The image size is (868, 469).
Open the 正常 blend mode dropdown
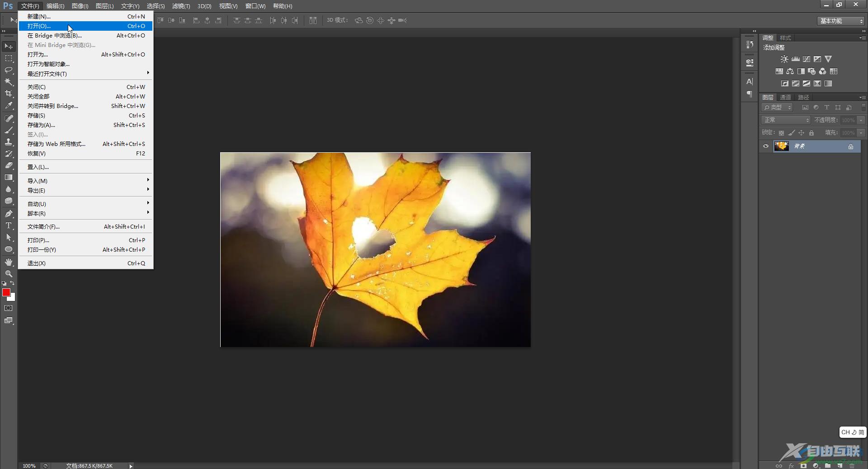786,120
